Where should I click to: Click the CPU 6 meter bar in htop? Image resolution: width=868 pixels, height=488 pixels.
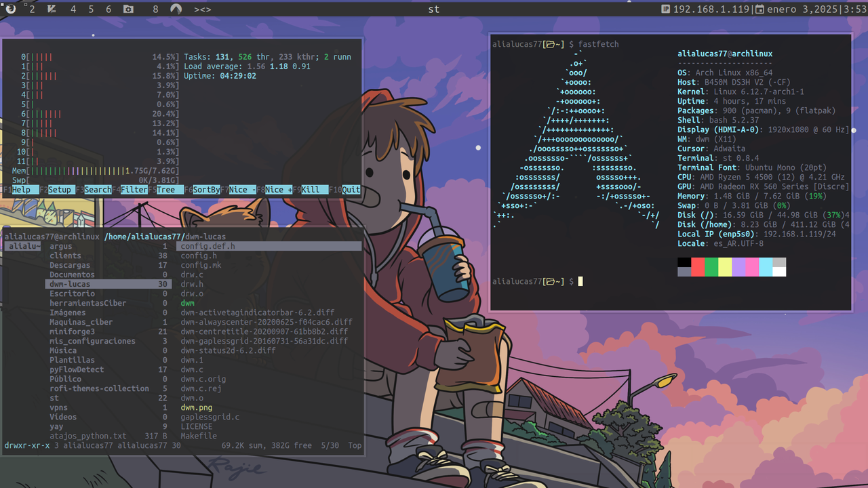point(100,114)
